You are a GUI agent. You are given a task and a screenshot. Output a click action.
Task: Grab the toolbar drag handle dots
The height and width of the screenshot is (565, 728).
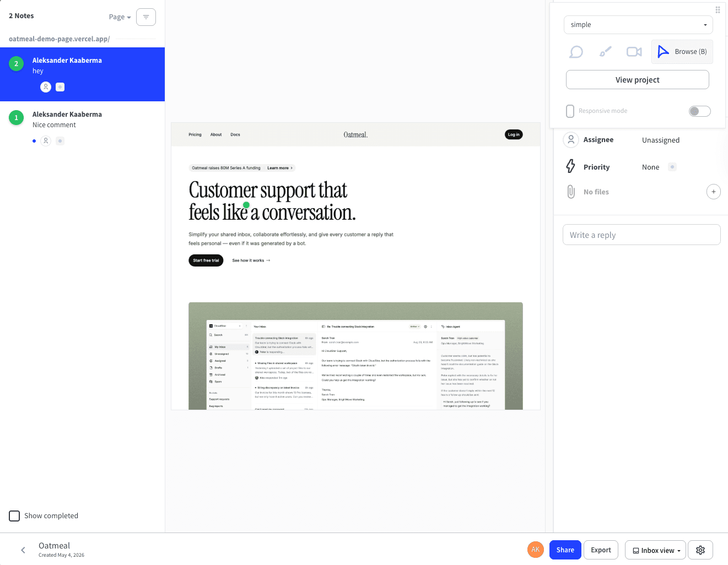718,10
